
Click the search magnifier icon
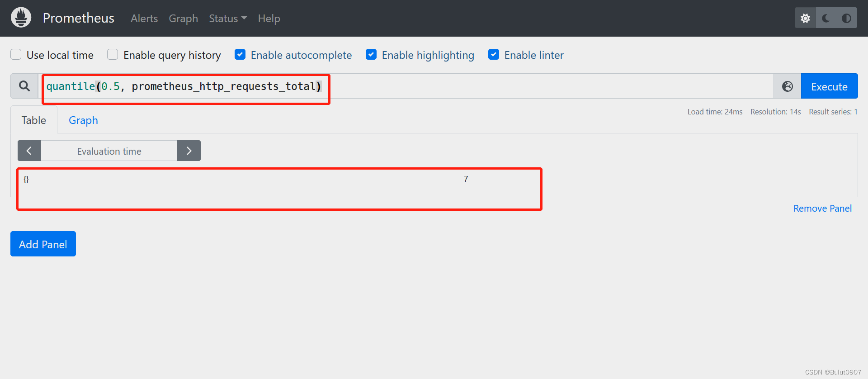point(24,86)
